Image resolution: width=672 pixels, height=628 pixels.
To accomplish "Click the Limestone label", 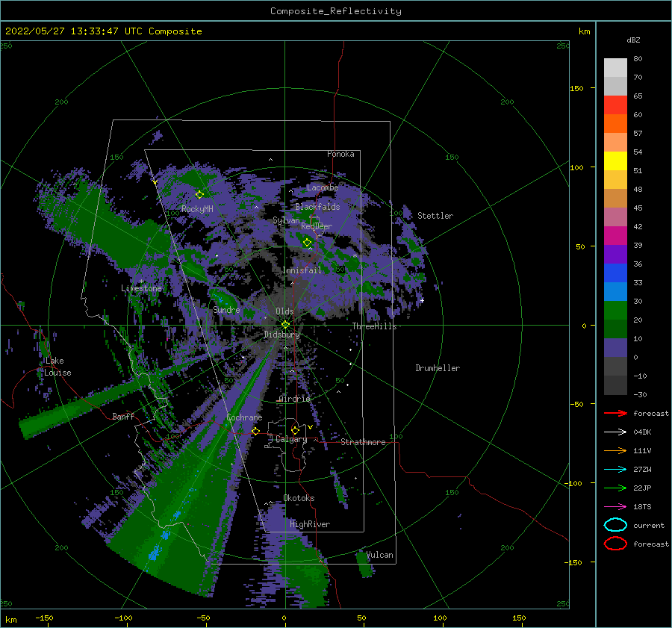I will [141, 288].
